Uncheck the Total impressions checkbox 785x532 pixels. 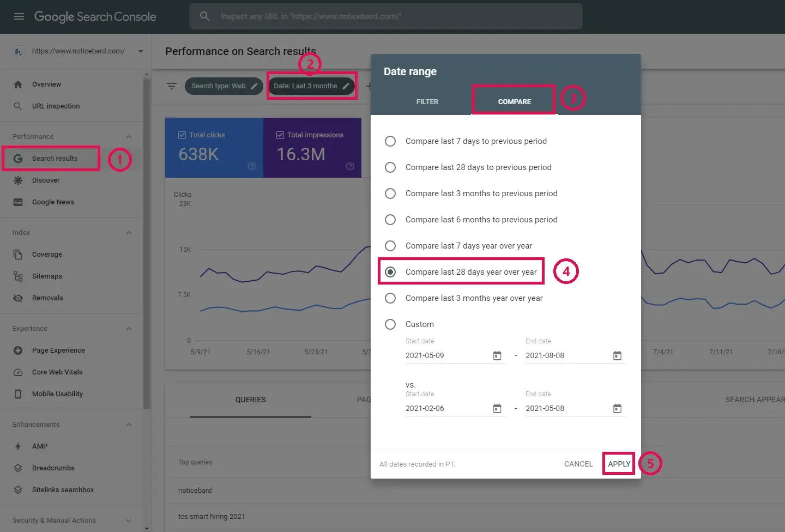click(x=280, y=135)
